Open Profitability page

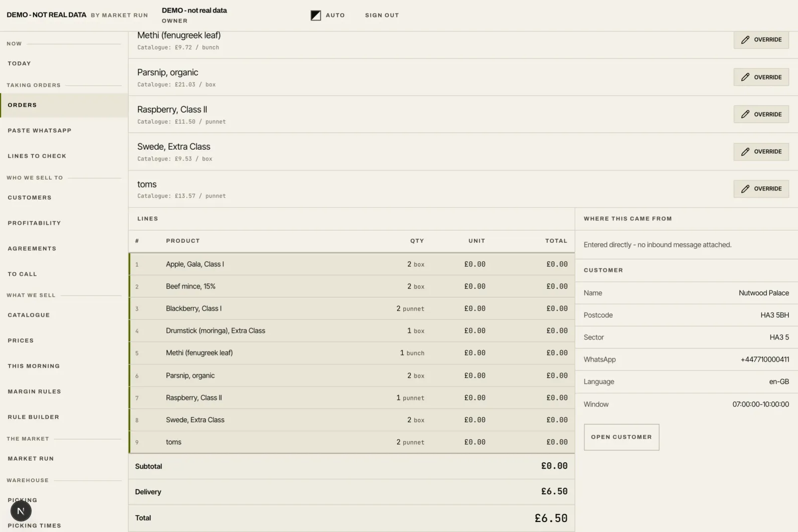pyautogui.click(x=64, y=223)
